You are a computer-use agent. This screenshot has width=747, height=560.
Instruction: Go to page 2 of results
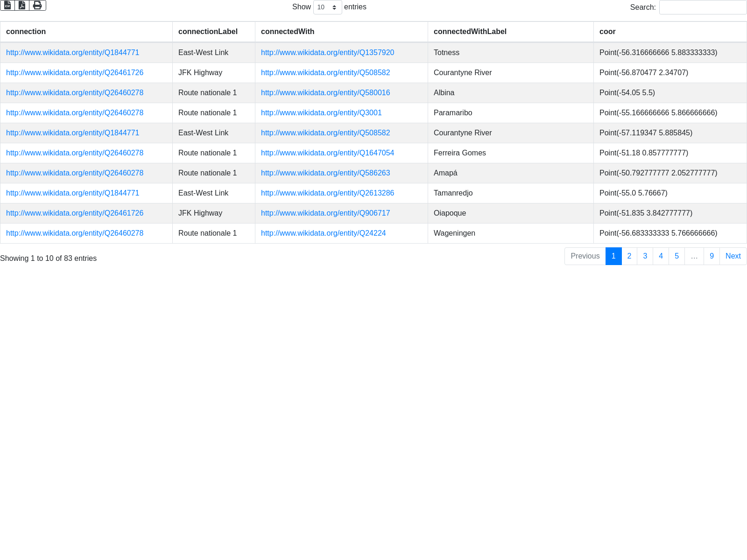pos(629,256)
